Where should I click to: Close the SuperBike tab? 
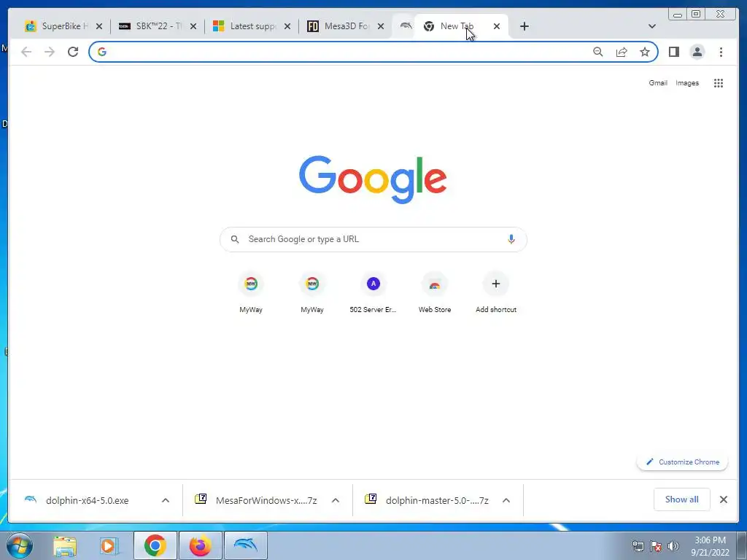point(99,26)
